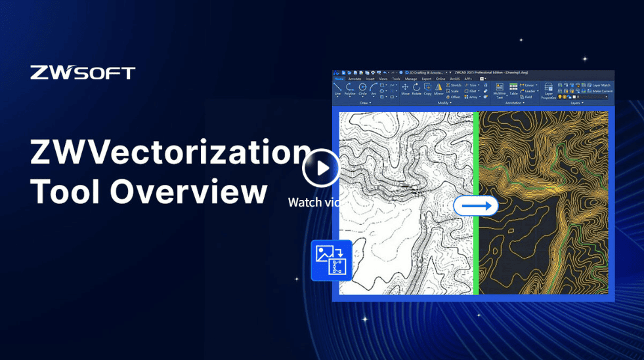The width and height of the screenshot is (644, 360).
Task: Expand the Layers panel
Action: click(578, 103)
